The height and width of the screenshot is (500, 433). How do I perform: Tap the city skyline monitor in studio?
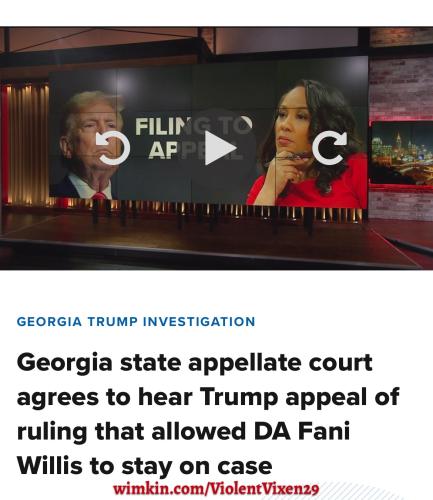coord(402,154)
